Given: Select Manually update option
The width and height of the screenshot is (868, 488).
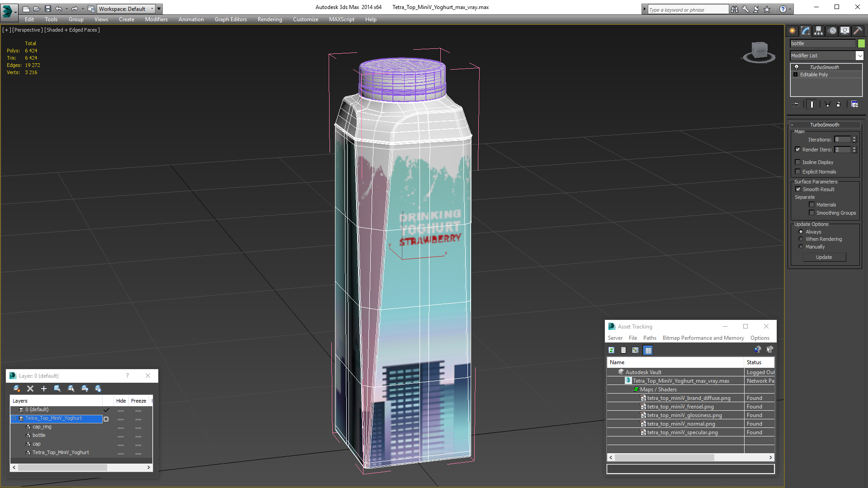Looking at the screenshot, I should click(801, 247).
